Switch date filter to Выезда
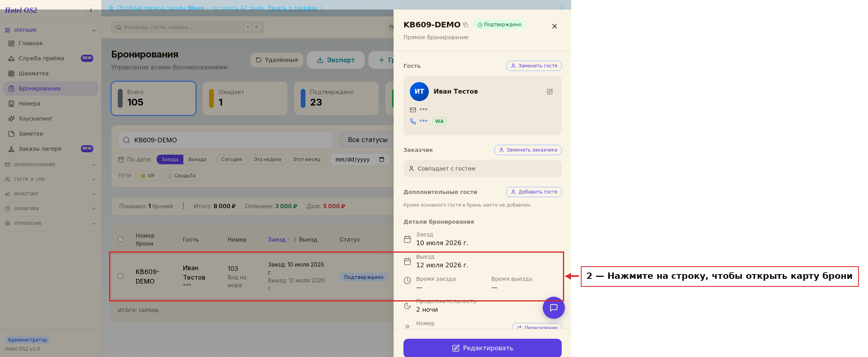The height and width of the screenshot is (357, 868). click(x=197, y=159)
